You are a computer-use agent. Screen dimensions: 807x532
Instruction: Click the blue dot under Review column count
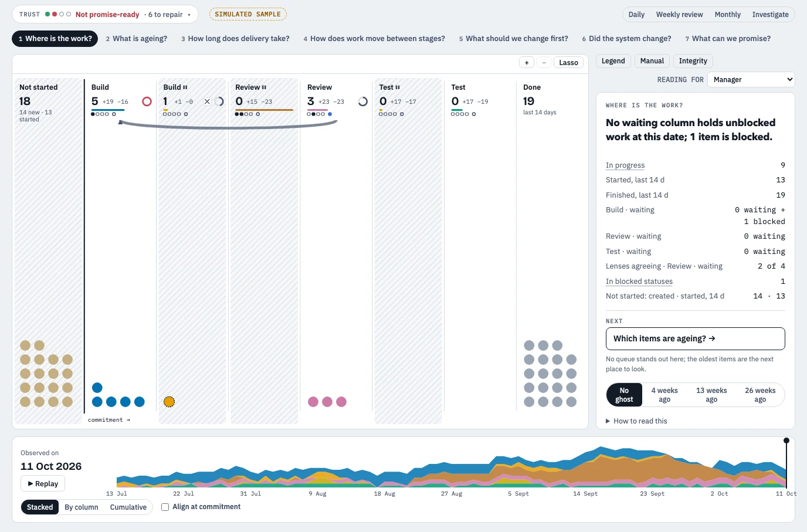coord(330,114)
